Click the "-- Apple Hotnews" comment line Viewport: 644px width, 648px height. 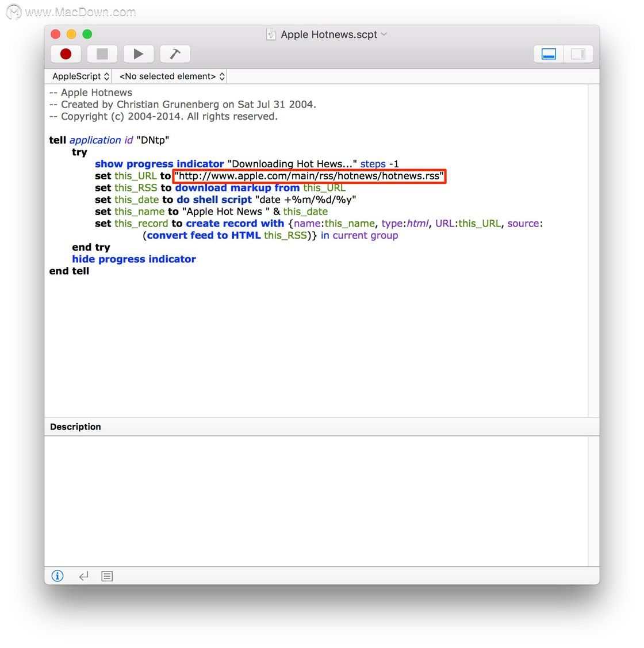[x=91, y=93]
